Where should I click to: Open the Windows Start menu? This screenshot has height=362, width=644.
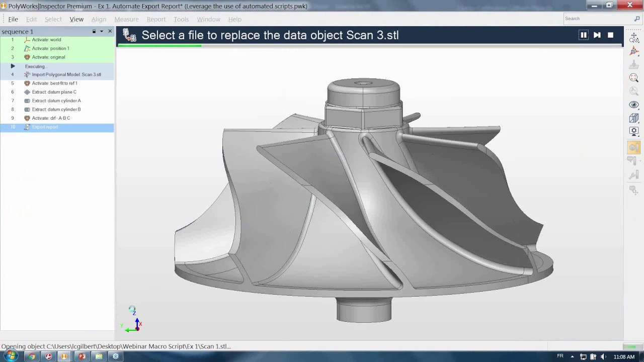tap(11, 356)
